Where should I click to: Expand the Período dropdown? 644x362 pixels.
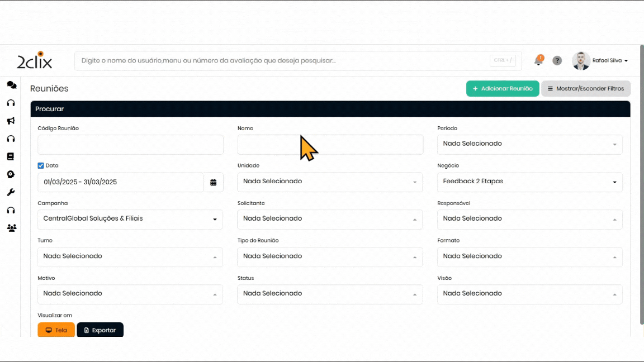click(x=529, y=144)
